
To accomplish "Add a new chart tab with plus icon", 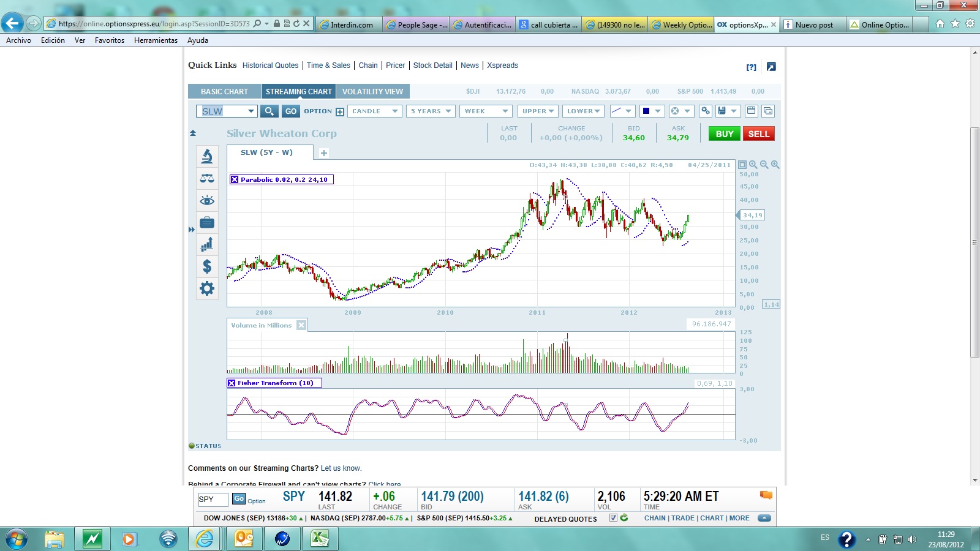I will pos(324,153).
